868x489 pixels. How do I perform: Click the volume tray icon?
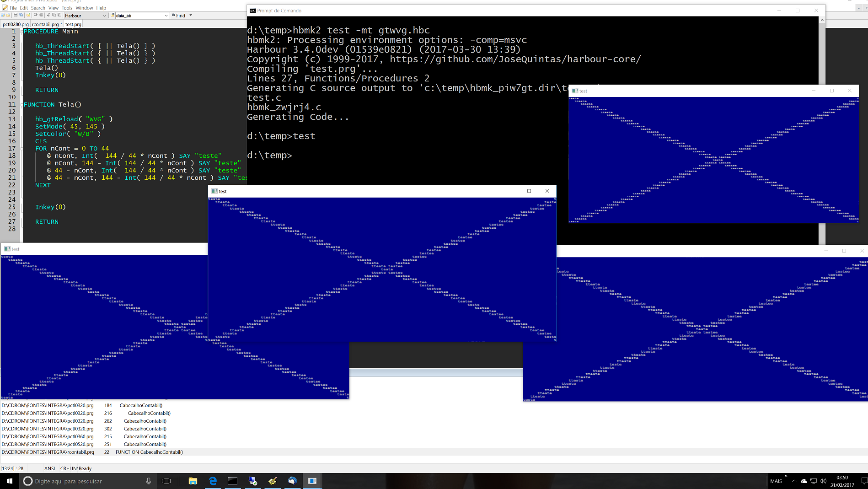823,481
